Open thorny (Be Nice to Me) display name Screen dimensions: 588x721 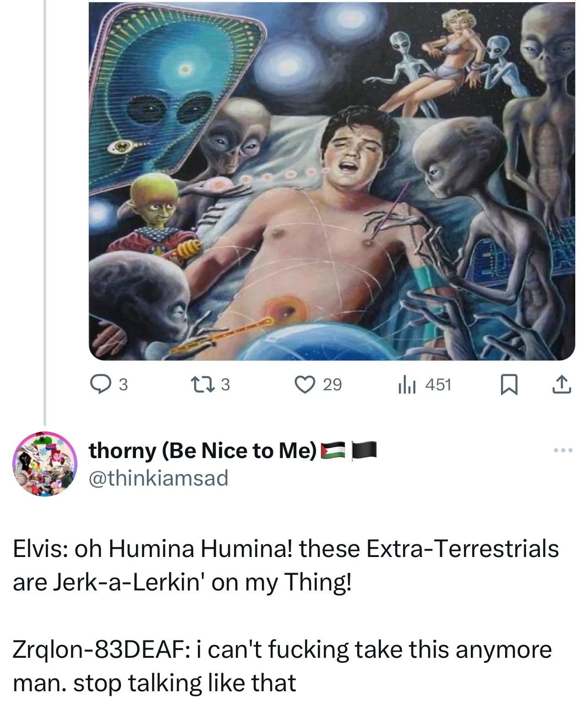[203, 451]
